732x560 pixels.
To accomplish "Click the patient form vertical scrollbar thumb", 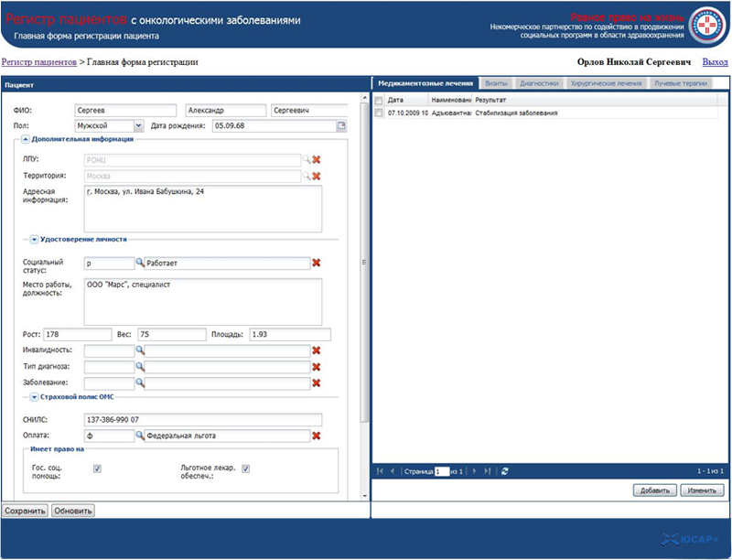I will pos(365,263).
